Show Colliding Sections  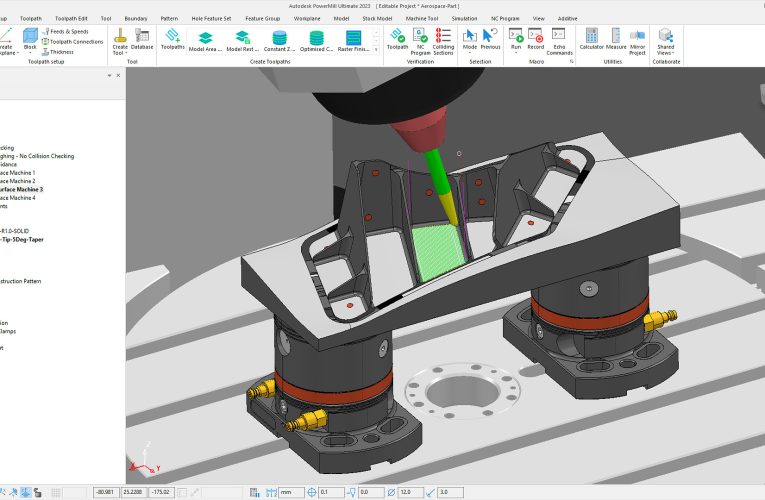click(443, 41)
